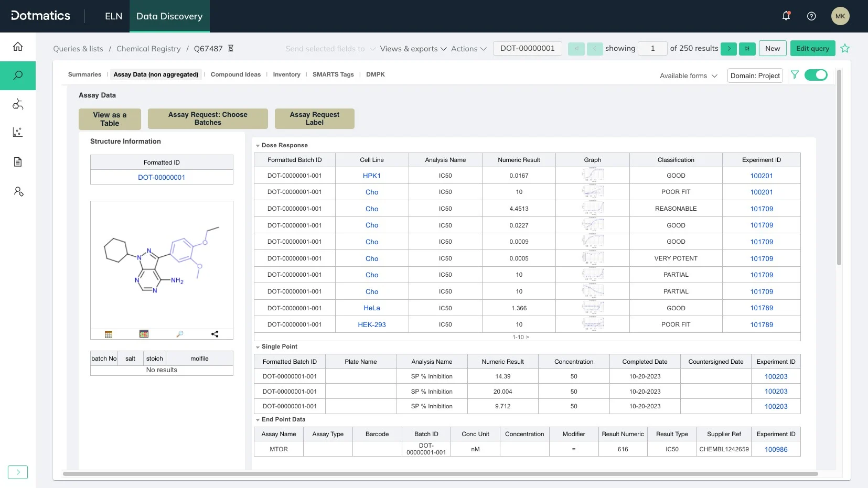868x488 pixels.
Task: Open the Home icon in sidebar
Action: click(17, 46)
